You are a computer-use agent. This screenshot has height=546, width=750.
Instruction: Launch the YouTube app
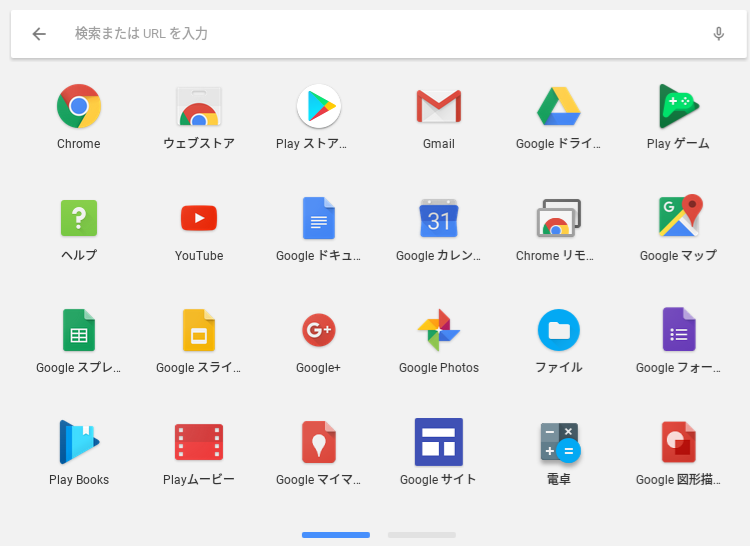click(x=199, y=218)
